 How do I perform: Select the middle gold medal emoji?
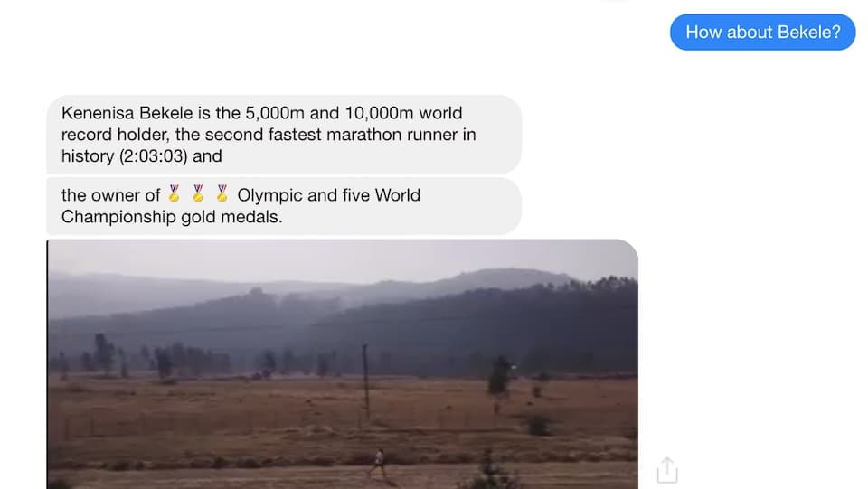click(x=198, y=194)
